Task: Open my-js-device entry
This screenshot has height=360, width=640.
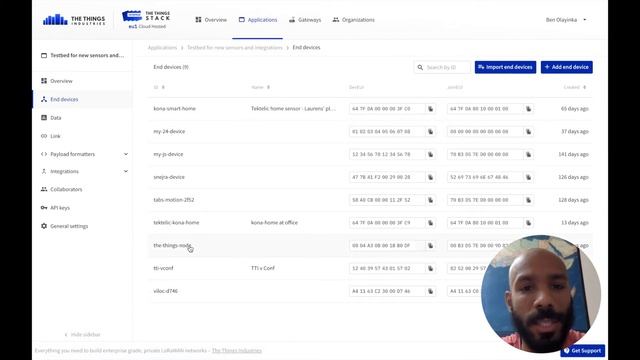Action: click(x=168, y=155)
